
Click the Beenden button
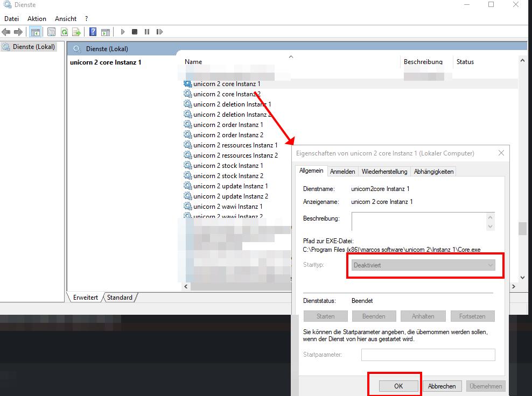click(x=374, y=316)
